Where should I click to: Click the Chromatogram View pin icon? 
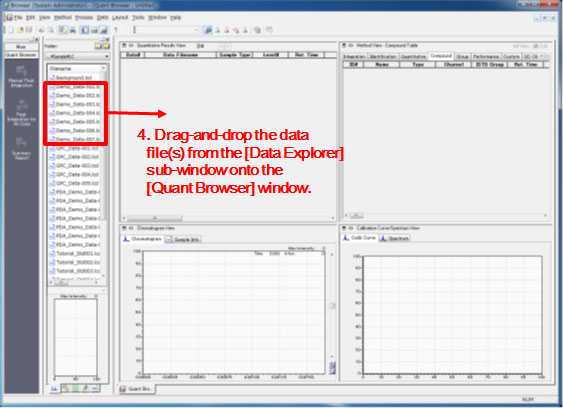tap(124, 228)
